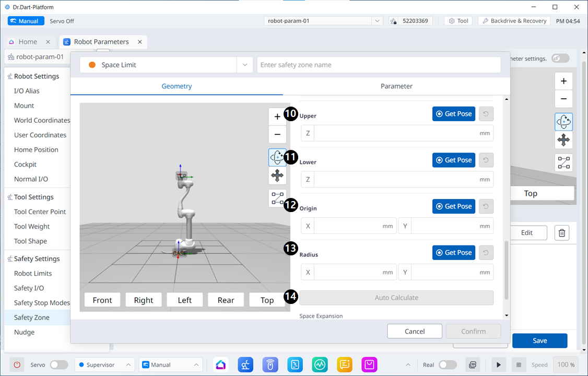The height and width of the screenshot is (376, 588).
Task: Toggle the parameter settings lock switch
Action: [560, 58]
